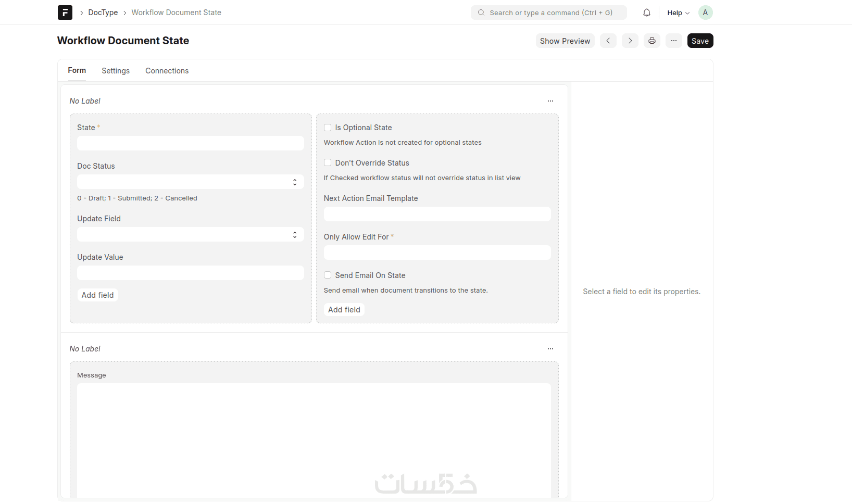Switch to the Connections tab
852x504 pixels.
[x=167, y=71]
